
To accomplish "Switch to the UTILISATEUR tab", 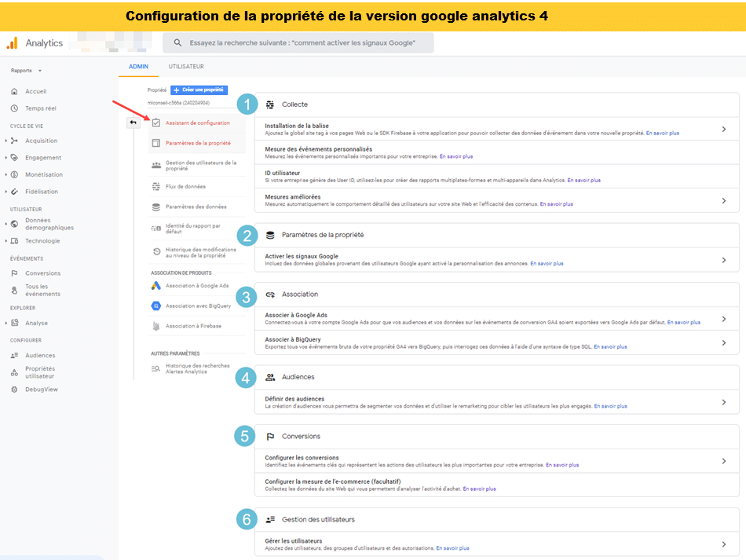I will 186,67.
